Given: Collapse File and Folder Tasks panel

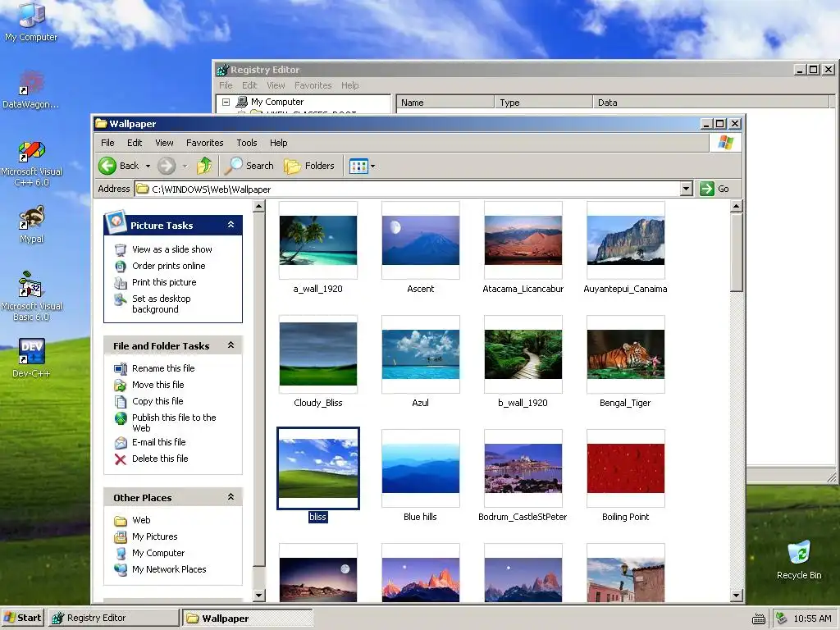Looking at the screenshot, I should tap(231, 345).
